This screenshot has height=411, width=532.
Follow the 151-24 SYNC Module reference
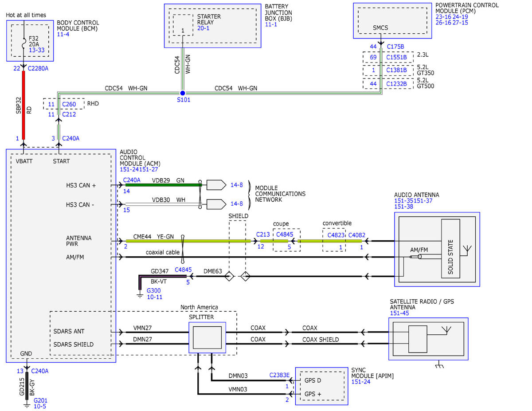pos(360,382)
